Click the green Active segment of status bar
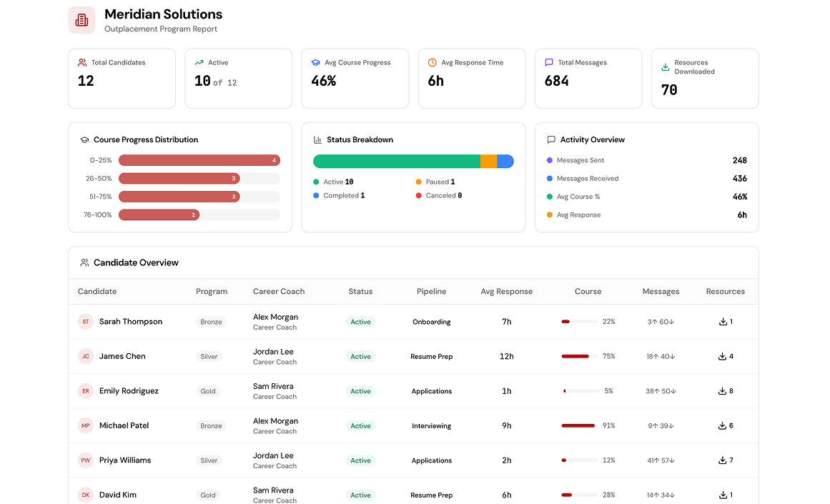The width and height of the screenshot is (830, 504). coord(397,162)
